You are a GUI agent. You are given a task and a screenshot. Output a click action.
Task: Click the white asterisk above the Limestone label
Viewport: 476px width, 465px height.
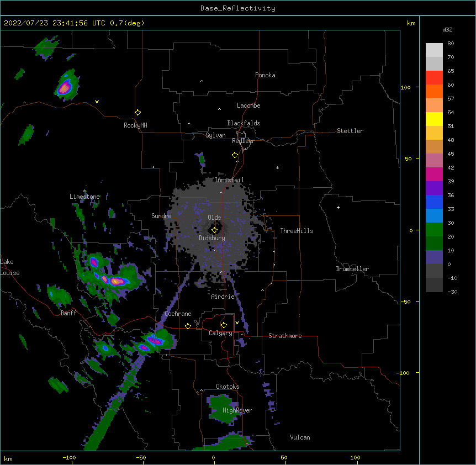pos(85,191)
